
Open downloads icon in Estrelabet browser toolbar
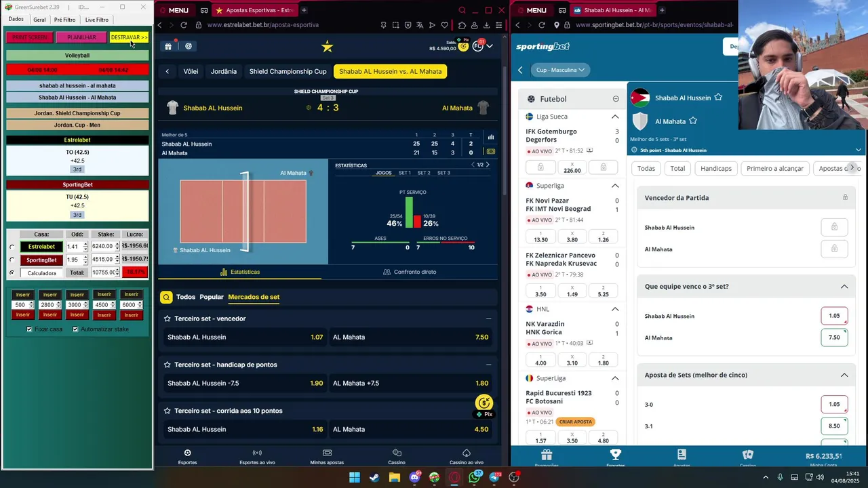coord(487,25)
